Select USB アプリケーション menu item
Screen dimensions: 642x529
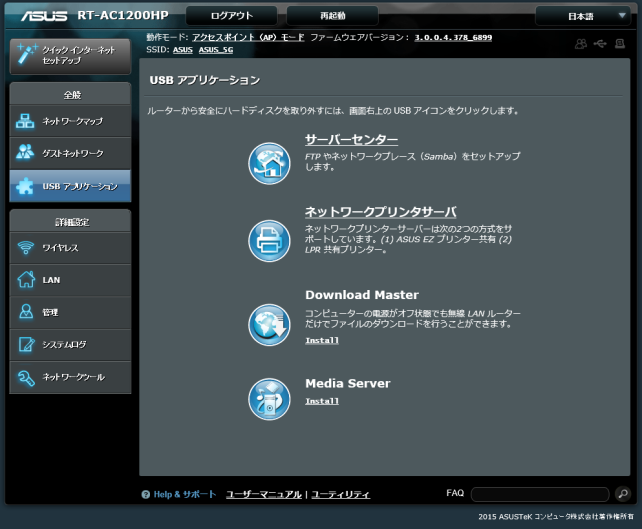coord(70,186)
